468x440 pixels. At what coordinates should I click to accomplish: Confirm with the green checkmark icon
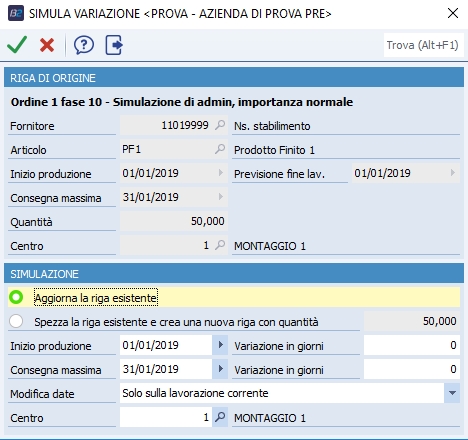pyautogui.click(x=17, y=45)
